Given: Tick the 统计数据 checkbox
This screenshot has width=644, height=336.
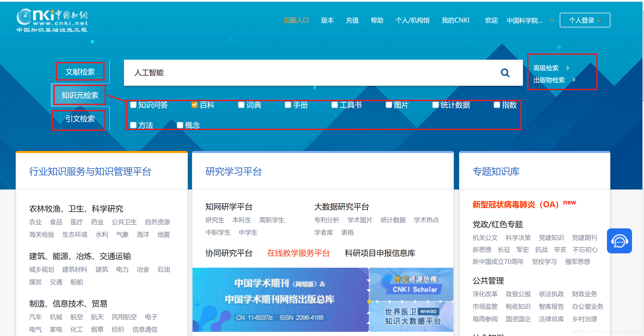Looking at the screenshot, I should click(435, 105).
